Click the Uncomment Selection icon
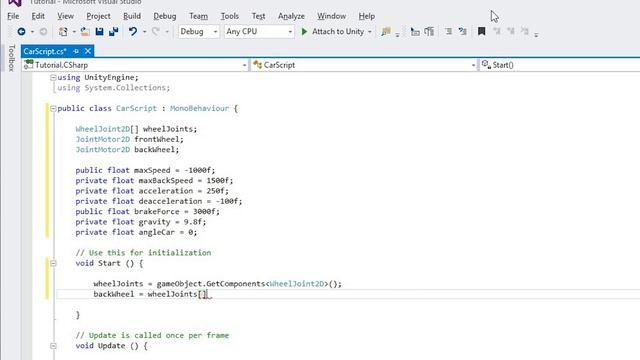The image size is (640, 360). click(462, 31)
